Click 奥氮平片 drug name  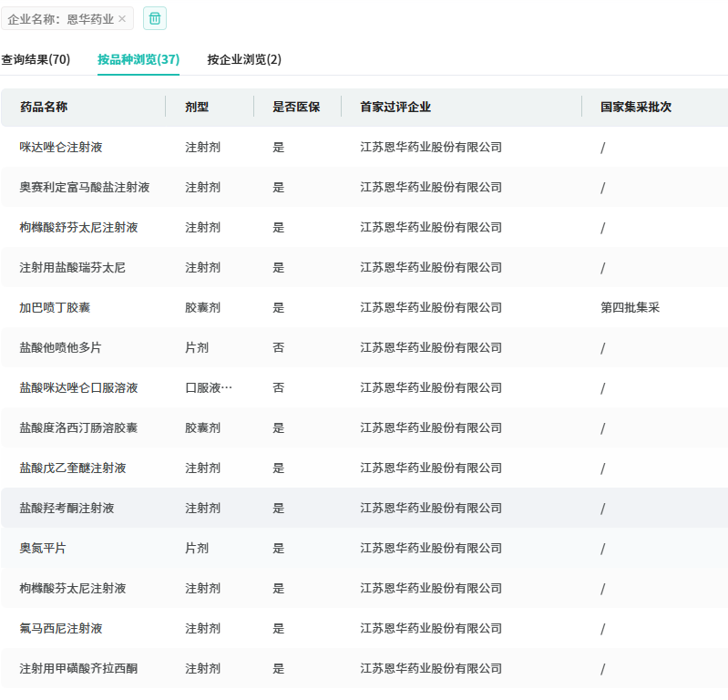pyautogui.click(x=43, y=548)
